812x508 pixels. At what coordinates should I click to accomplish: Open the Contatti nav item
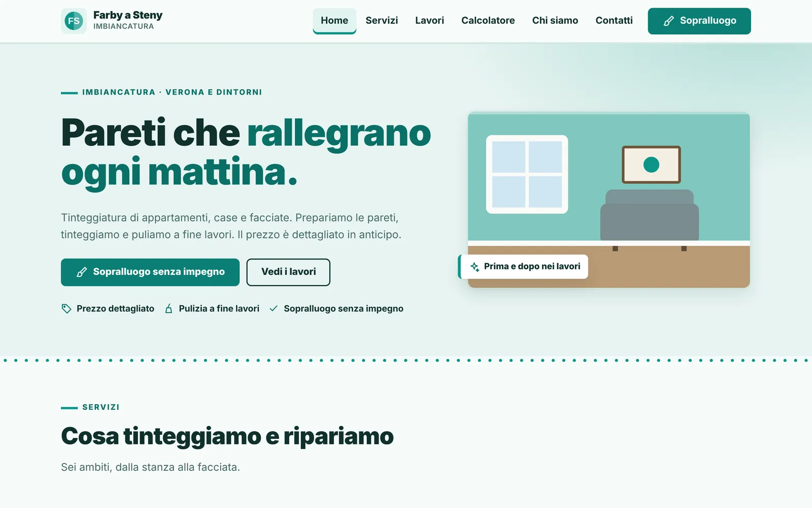tap(614, 21)
